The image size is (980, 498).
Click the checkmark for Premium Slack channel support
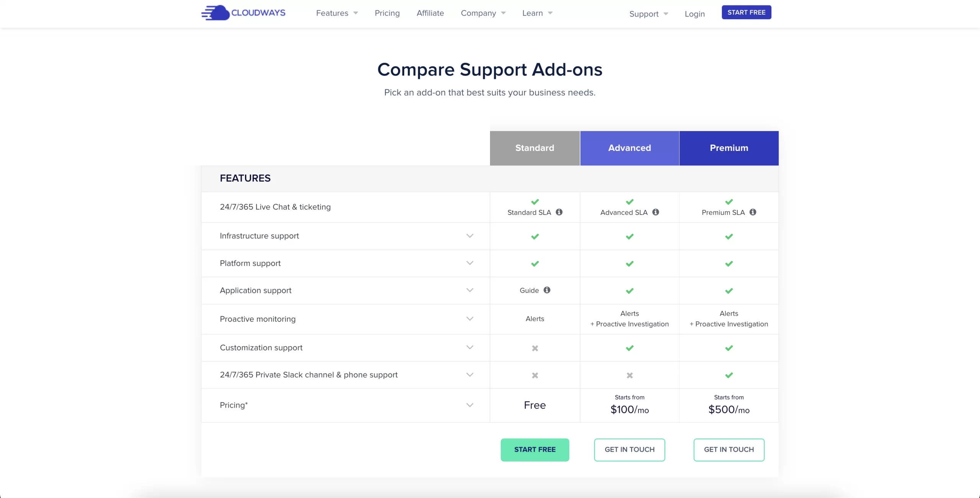pyautogui.click(x=729, y=375)
